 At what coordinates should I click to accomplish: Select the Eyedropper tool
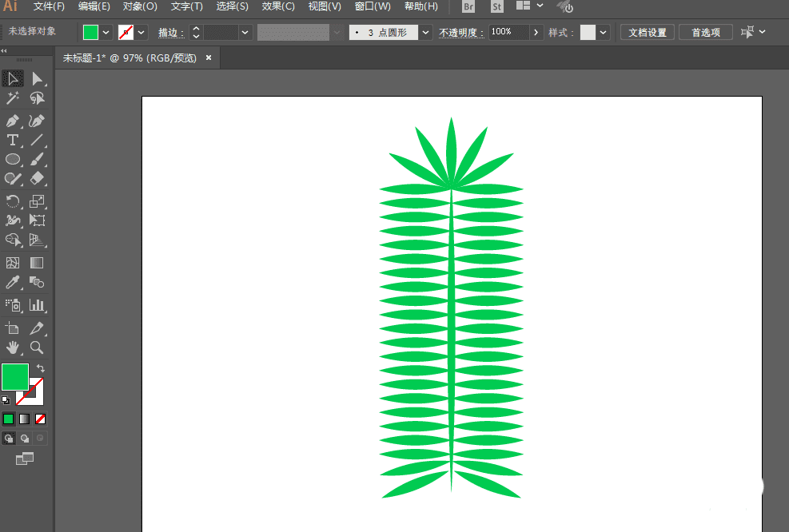[x=13, y=283]
